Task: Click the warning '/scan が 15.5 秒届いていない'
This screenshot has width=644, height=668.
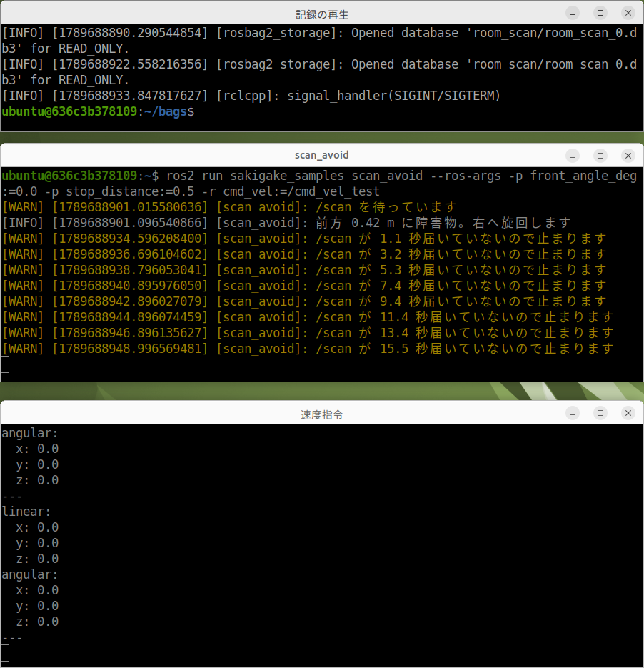Action: point(307,349)
